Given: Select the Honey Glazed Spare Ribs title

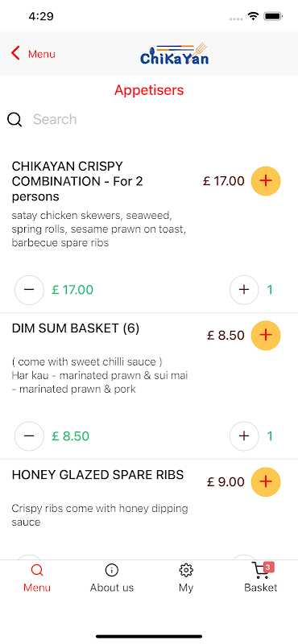Looking at the screenshot, I should pos(97,475).
